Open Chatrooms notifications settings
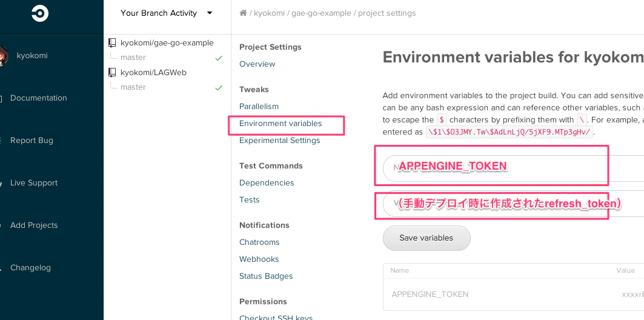 click(x=259, y=242)
